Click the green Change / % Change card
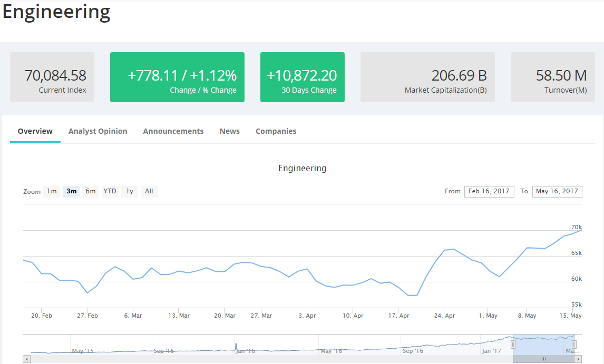The height and width of the screenshot is (364, 604). tap(177, 77)
